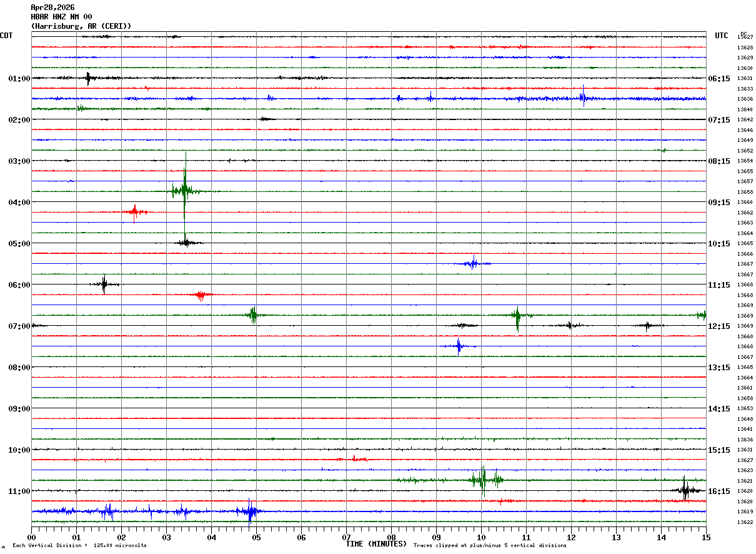Select the 05:00 CDT row label
Screen dimensions: 756x554
pos(19,244)
